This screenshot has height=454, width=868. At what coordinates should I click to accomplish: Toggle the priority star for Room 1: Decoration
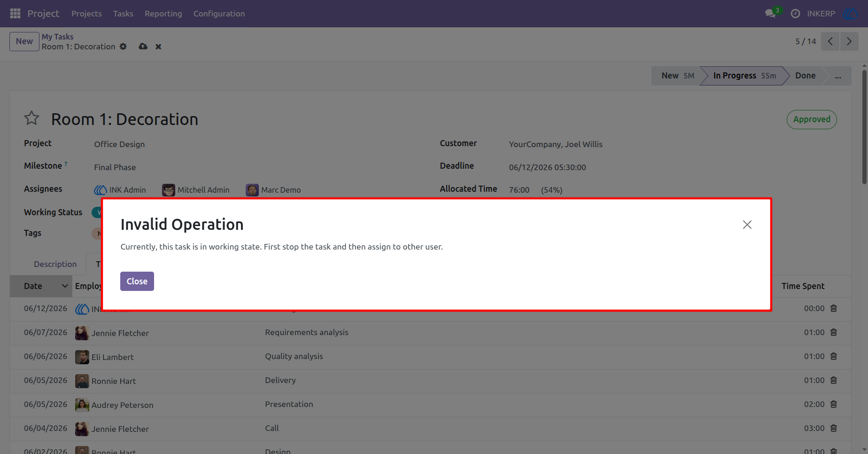[31, 118]
